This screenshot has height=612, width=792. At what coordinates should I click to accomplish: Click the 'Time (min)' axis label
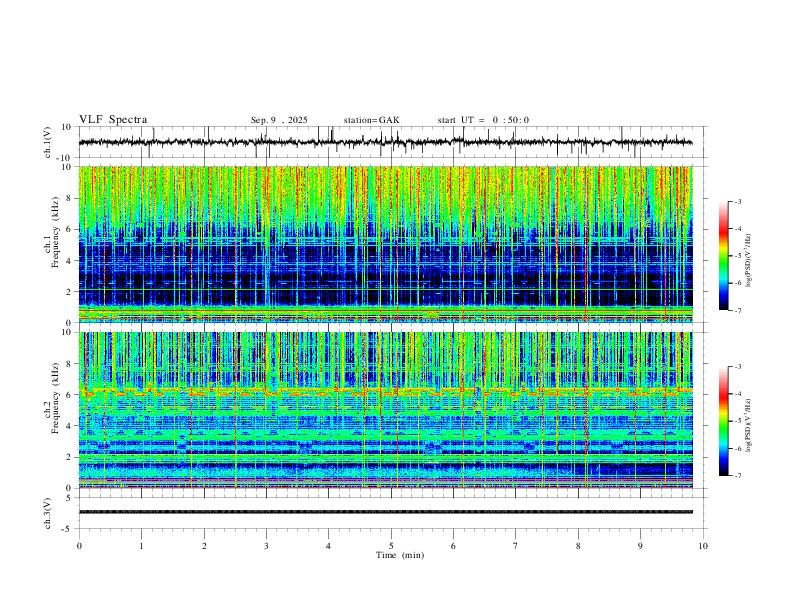(400, 555)
